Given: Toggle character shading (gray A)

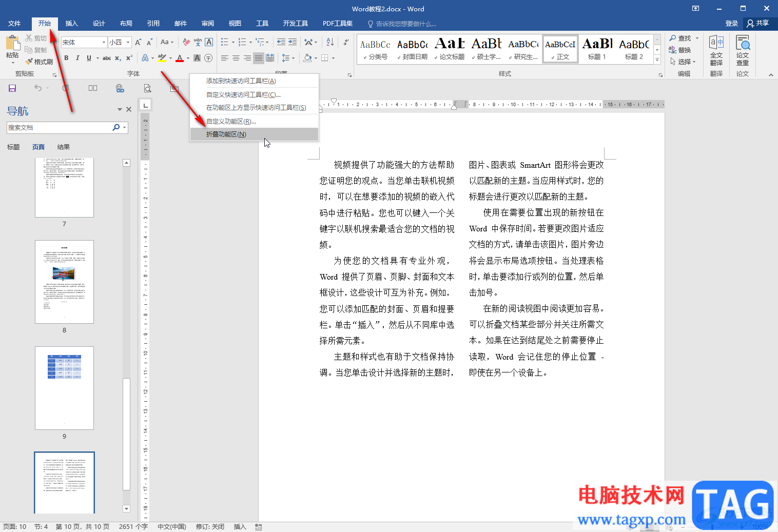Looking at the screenshot, I should point(197,58).
